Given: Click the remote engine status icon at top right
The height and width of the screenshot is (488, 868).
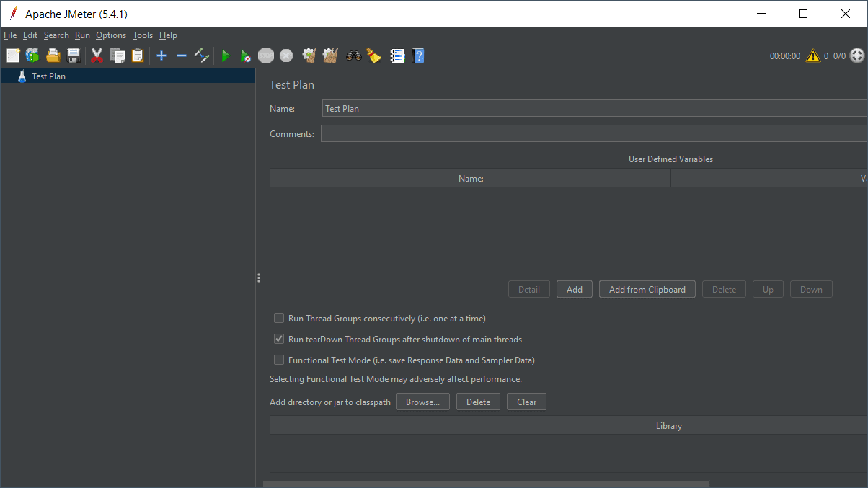Looking at the screenshot, I should [857, 56].
